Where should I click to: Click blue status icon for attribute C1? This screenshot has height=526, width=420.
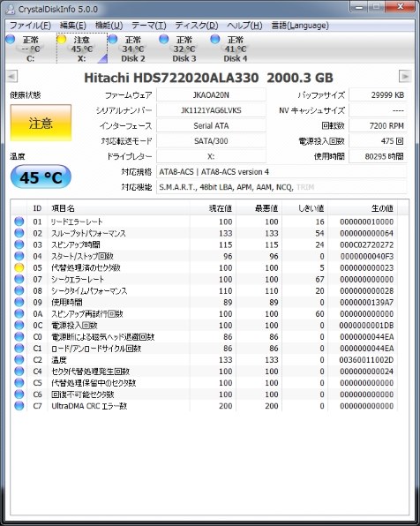click(19, 348)
